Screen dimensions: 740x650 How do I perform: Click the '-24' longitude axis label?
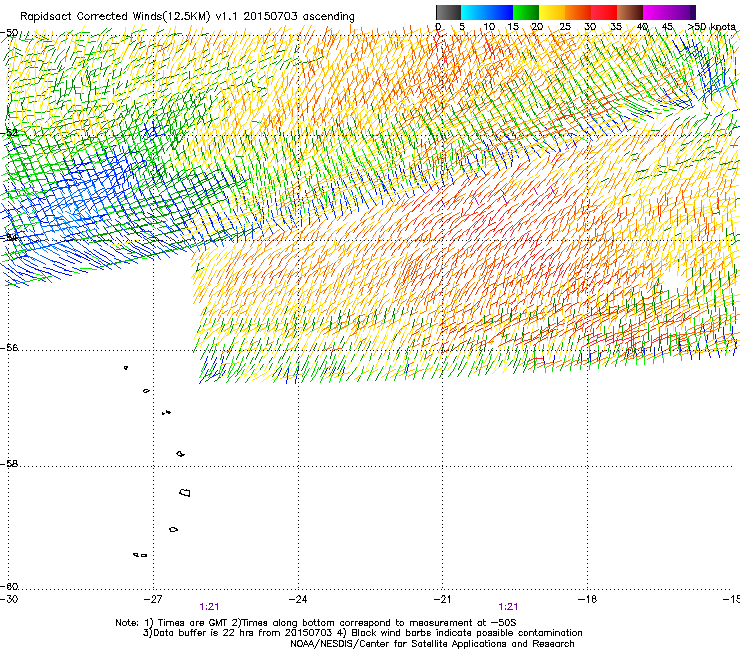point(298,599)
